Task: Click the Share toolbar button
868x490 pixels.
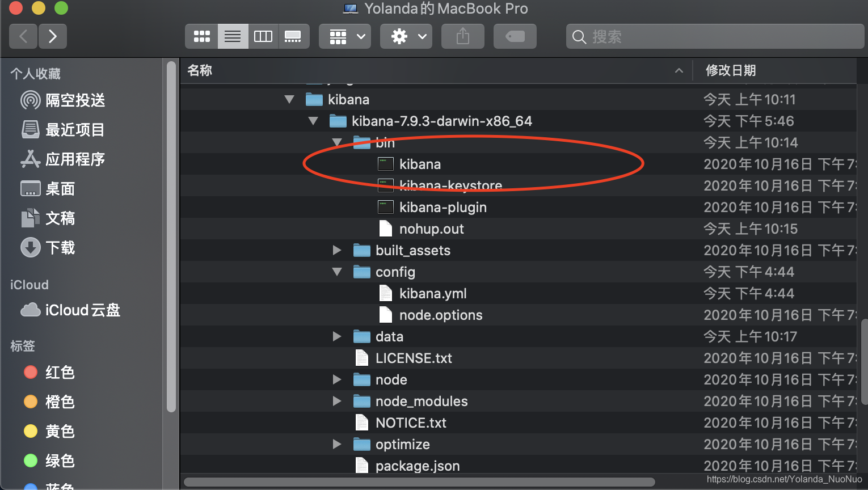Action: coord(463,37)
